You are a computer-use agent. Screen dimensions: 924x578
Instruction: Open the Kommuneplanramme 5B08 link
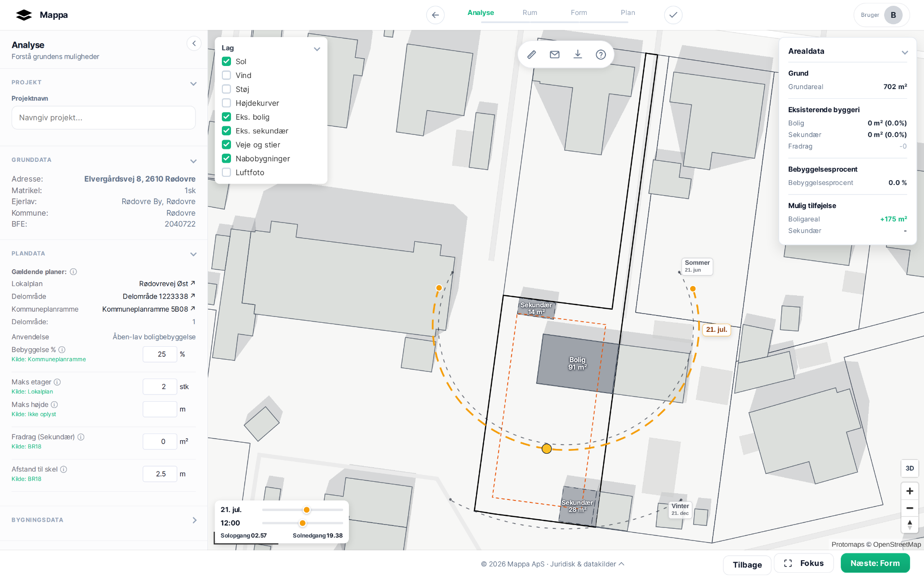point(149,309)
